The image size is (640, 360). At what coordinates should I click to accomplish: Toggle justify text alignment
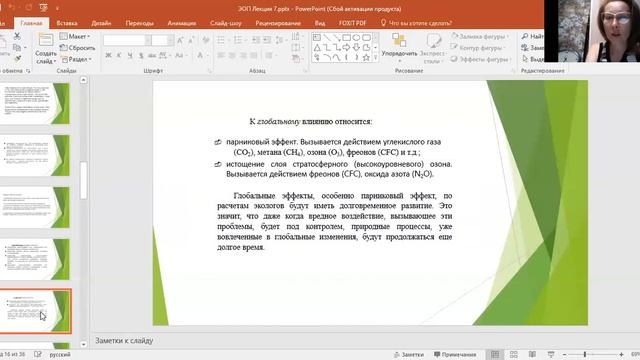click(x=253, y=55)
